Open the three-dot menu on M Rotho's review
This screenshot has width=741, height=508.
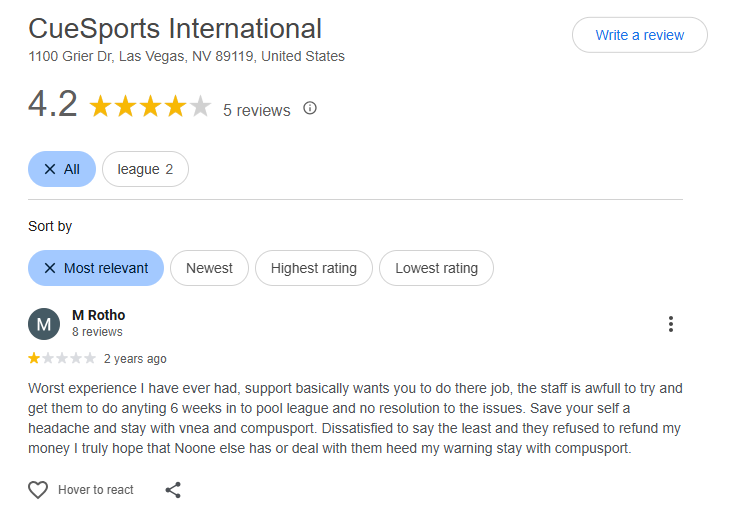(671, 324)
